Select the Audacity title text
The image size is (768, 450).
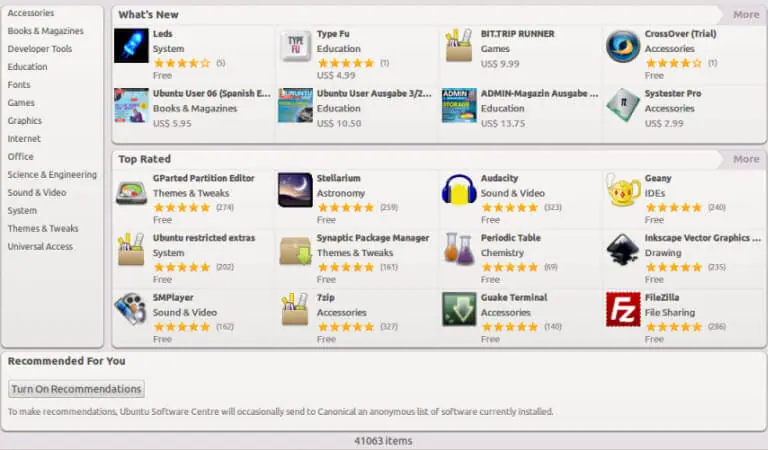coord(499,178)
